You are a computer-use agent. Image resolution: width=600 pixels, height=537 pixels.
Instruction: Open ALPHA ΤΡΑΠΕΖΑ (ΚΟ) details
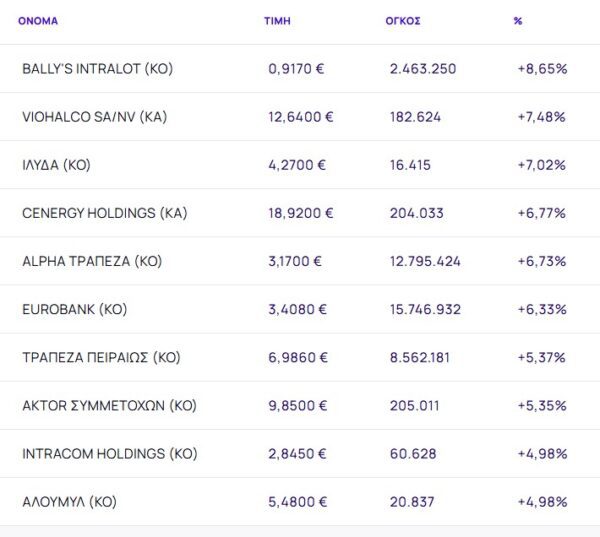pyautogui.click(x=91, y=261)
